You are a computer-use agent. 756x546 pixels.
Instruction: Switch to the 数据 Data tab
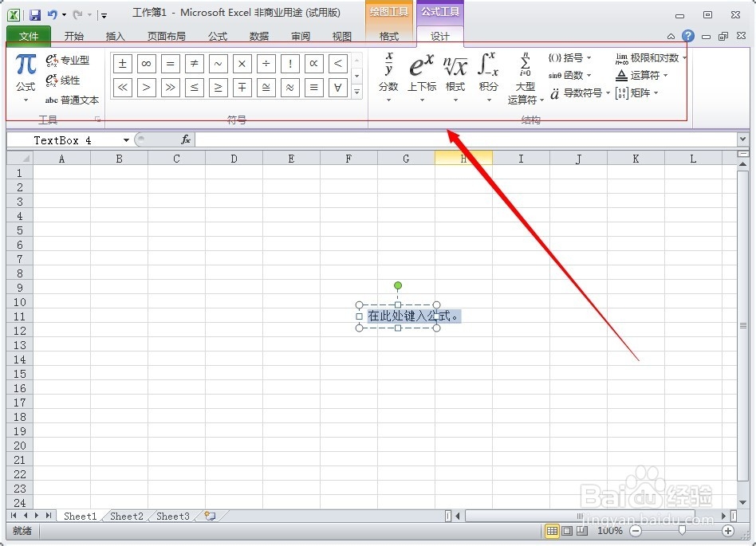click(259, 36)
